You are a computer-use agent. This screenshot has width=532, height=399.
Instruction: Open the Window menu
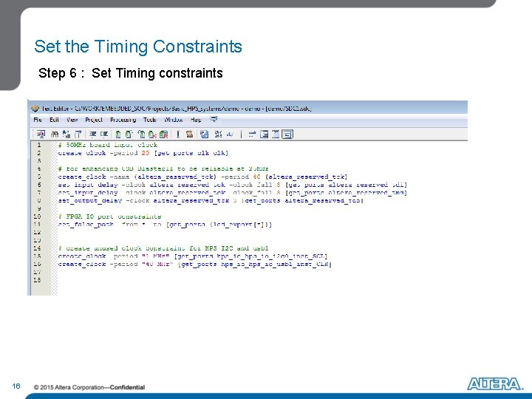pos(174,120)
